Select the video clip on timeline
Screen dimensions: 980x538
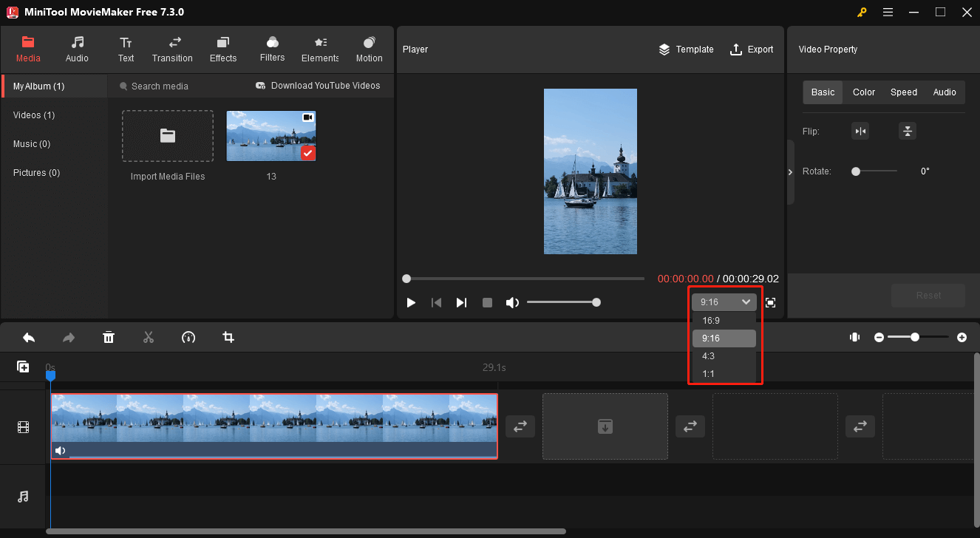[274, 426]
